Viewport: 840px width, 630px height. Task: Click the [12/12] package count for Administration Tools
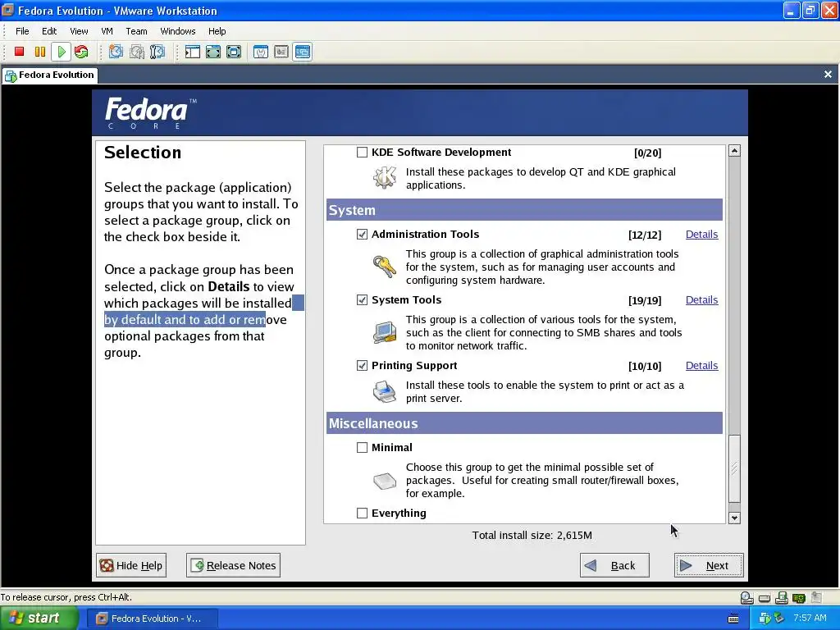(645, 235)
